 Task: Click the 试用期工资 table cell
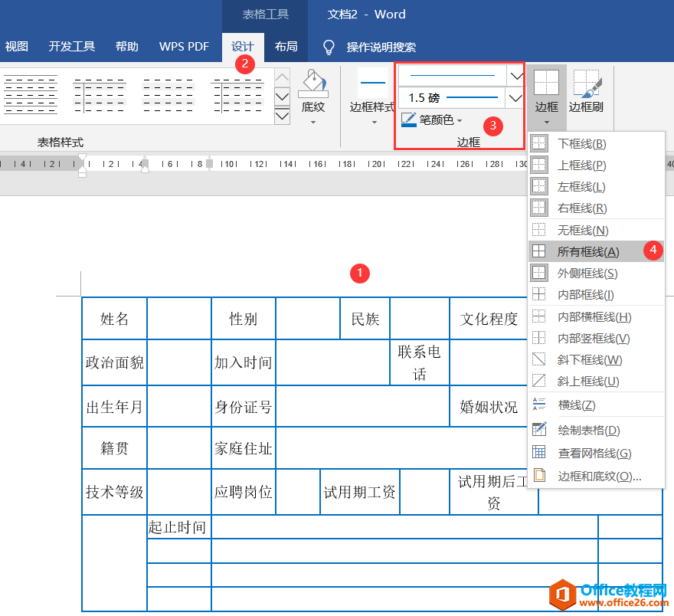360,492
